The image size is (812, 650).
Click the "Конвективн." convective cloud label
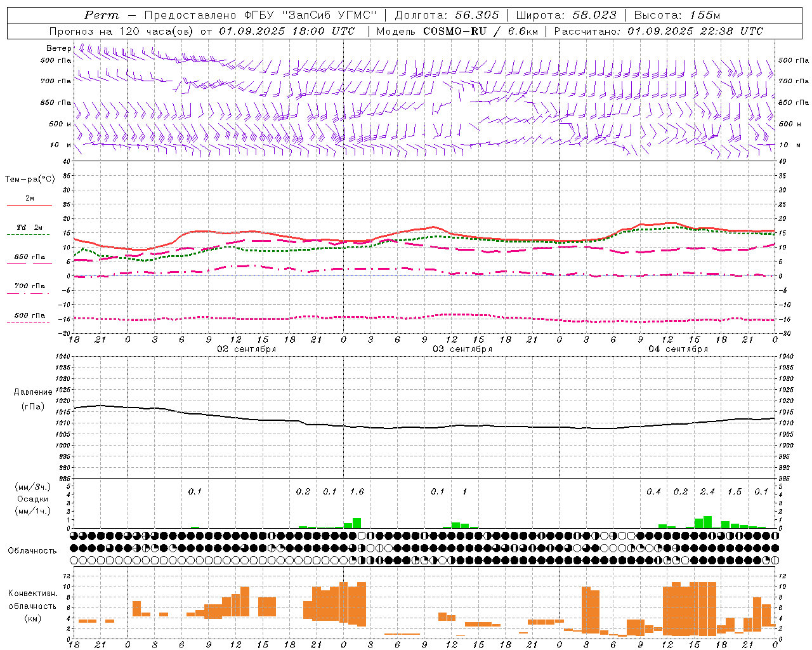pyautogui.click(x=32, y=594)
